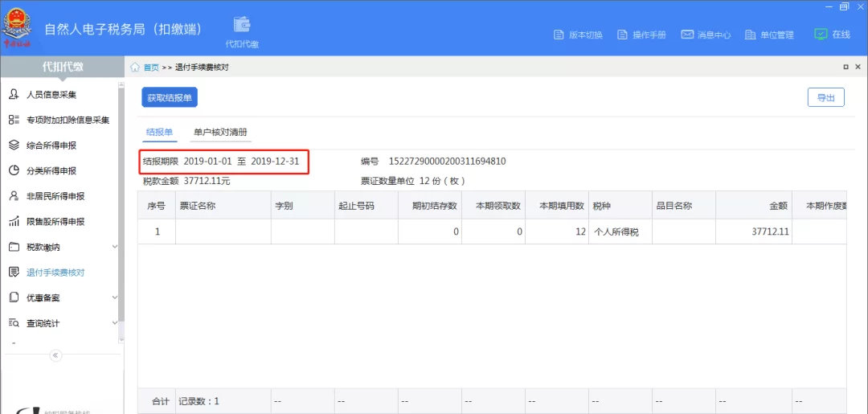Click the 首页 breadcrumb home link
The height and width of the screenshot is (414, 868).
click(151, 68)
